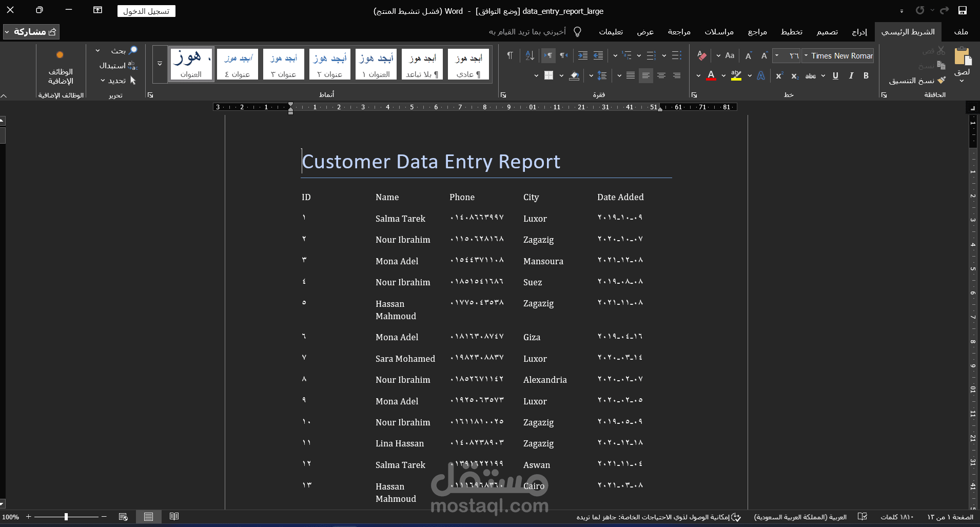
Task: Toggle show paragraph marks ¶
Action: (509, 55)
